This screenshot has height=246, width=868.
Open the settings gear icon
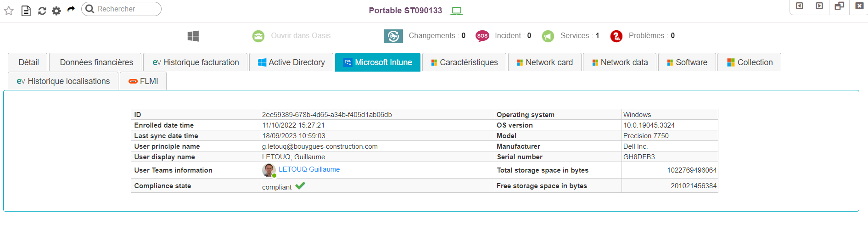[x=56, y=11]
